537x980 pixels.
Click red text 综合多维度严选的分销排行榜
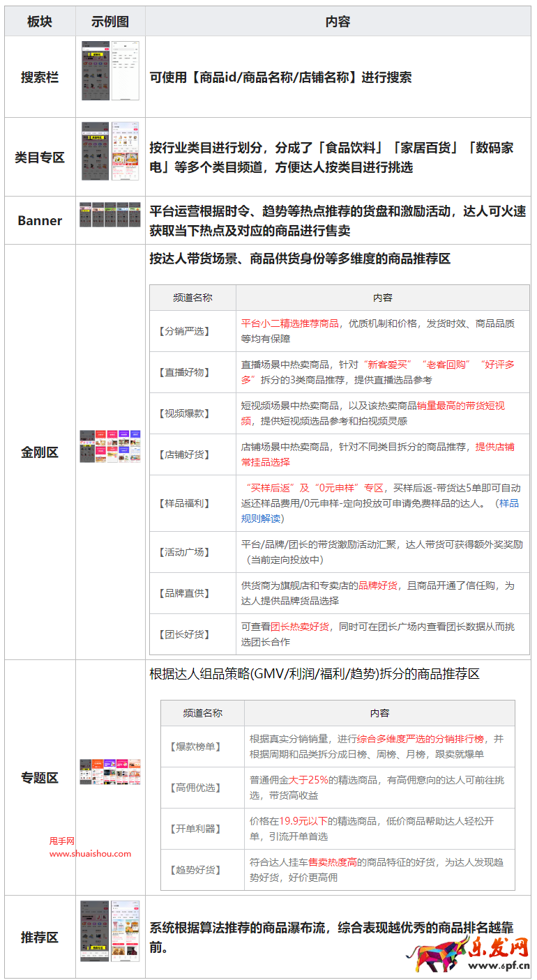tap(421, 739)
